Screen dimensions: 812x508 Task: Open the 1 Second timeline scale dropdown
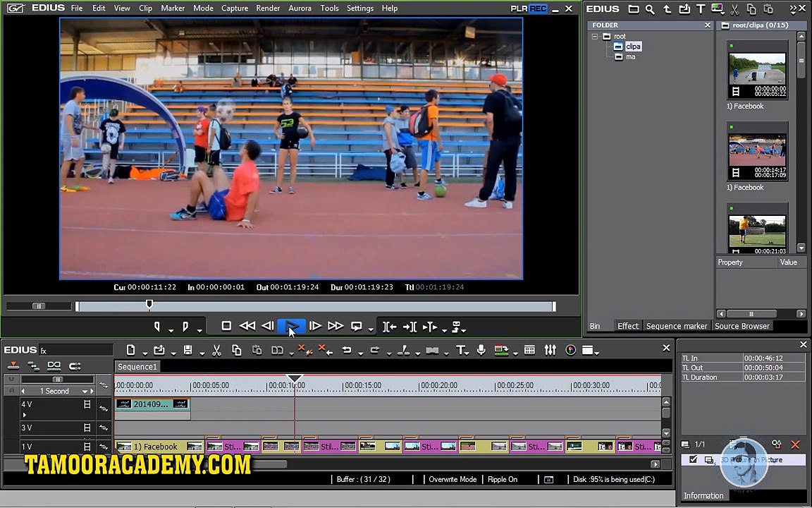pos(85,392)
